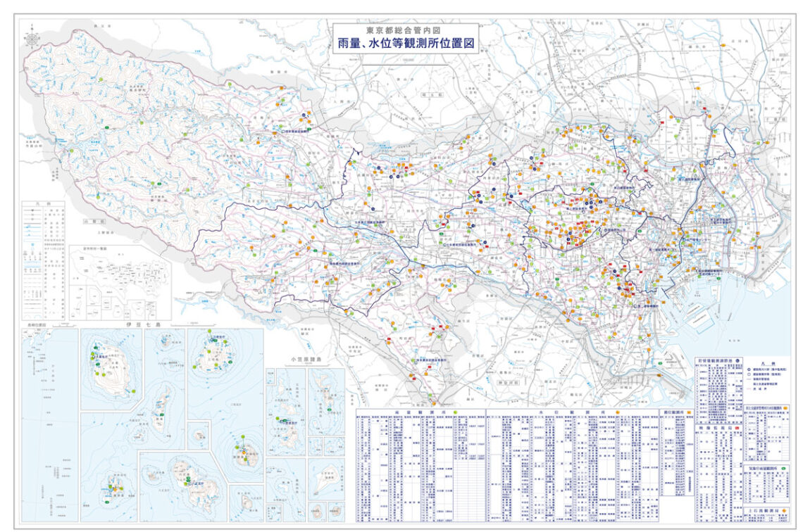Click the map title 雨量、水位等観測所位置図

pos(404,44)
